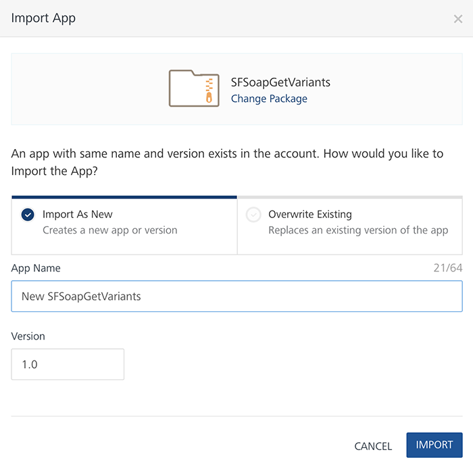Viewport: 473px width, 476px height.
Task: Click the blue selection bar above Import As New
Action: click(x=124, y=197)
